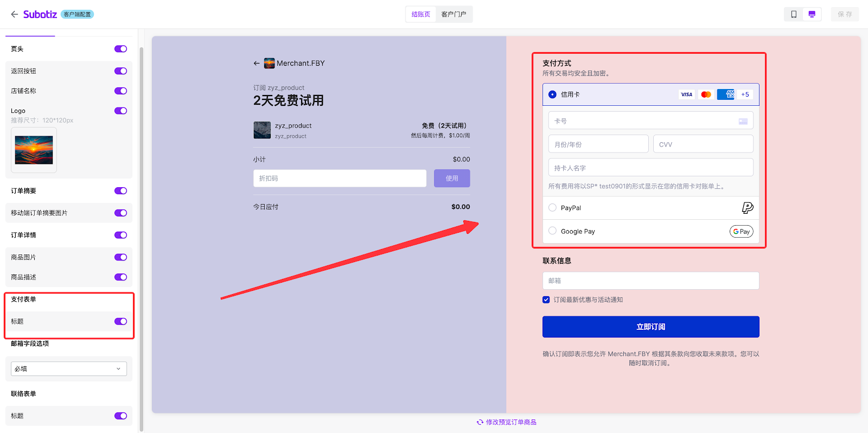Image resolution: width=868 pixels, height=433 pixels.
Task: Expand the 信用卡 payment option
Action: (x=552, y=94)
